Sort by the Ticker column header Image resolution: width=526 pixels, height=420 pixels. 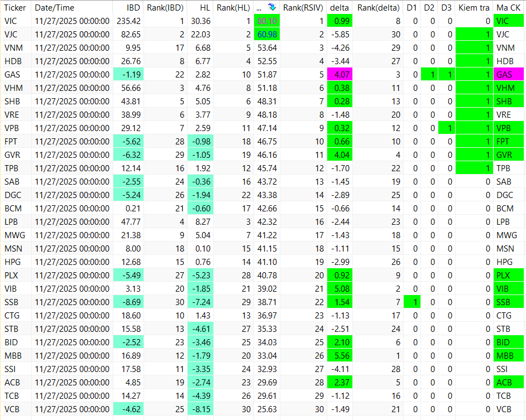pyautogui.click(x=15, y=7)
